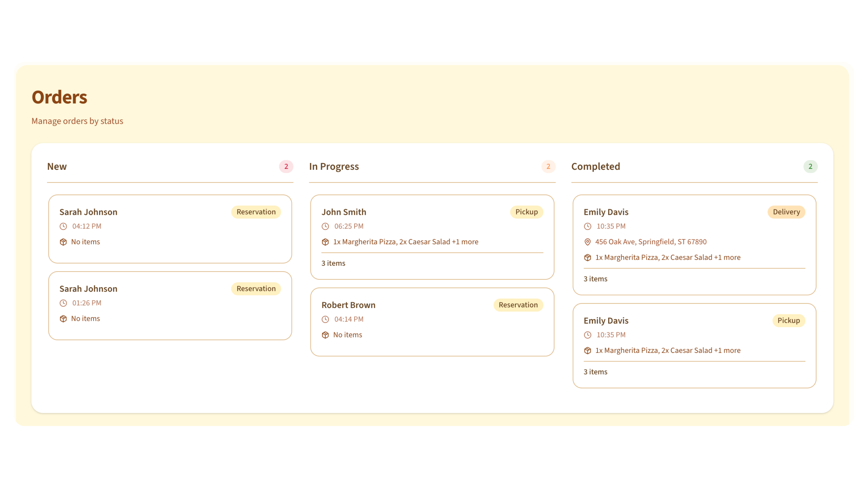Click the package icon on John Smith's order

(325, 242)
